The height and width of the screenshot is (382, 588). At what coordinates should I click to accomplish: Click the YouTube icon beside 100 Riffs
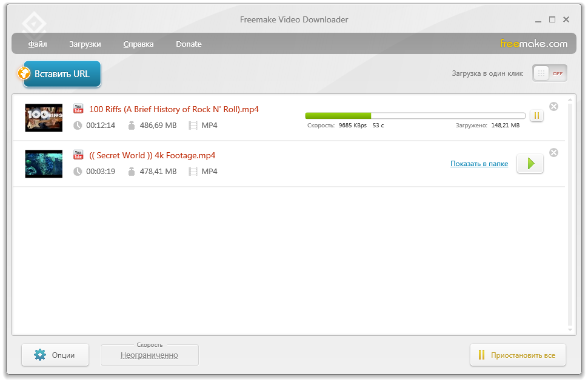[78, 109]
